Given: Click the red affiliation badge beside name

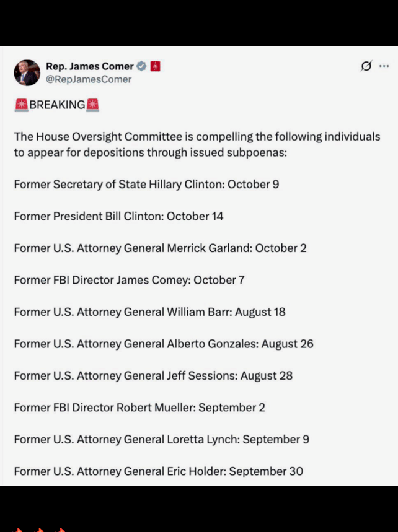Looking at the screenshot, I should coord(155,66).
